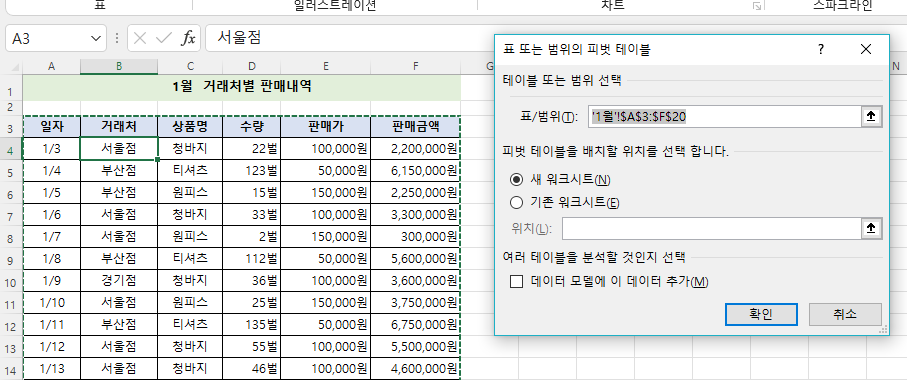Viewport: 907px width, 380px height.
Task: Open the dialog help question mark
Action: [x=820, y=50]
